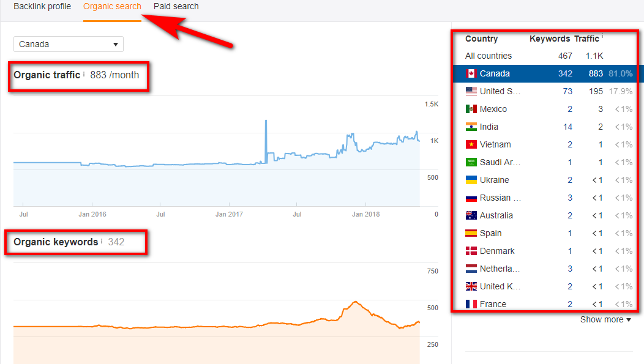644x364 pixels.
Task: Select the Organic search tab
Action: click(x=112, y=7)
